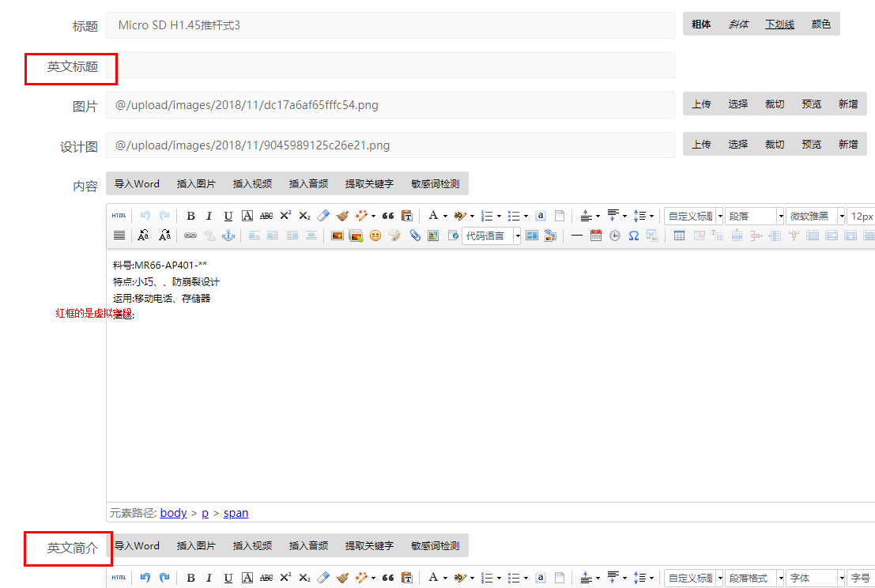The width and height of the screenshot is (875, 588).
Task: Toggle 粗体 for the title field
Action: (x=701, y=24)
